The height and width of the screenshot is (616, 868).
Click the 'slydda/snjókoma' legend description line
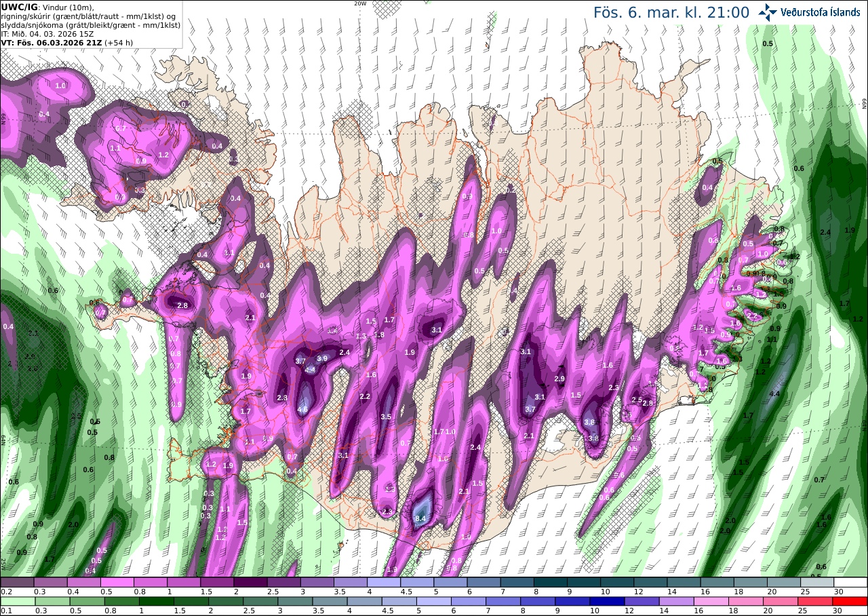tap(90, 24)
